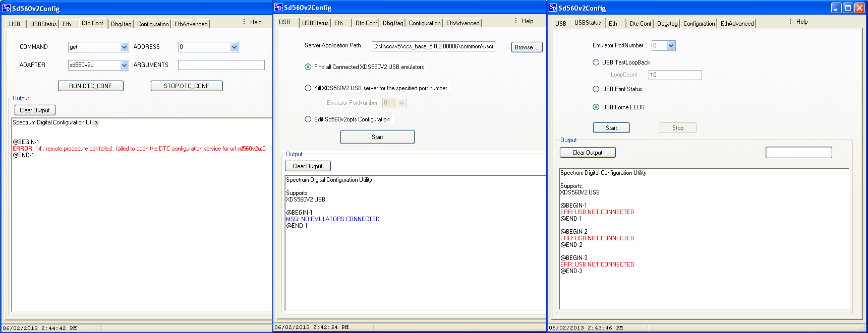Open DbgJtag tab in middle window
The height and width of the screenshot is (333, 868).
(393, 23)
